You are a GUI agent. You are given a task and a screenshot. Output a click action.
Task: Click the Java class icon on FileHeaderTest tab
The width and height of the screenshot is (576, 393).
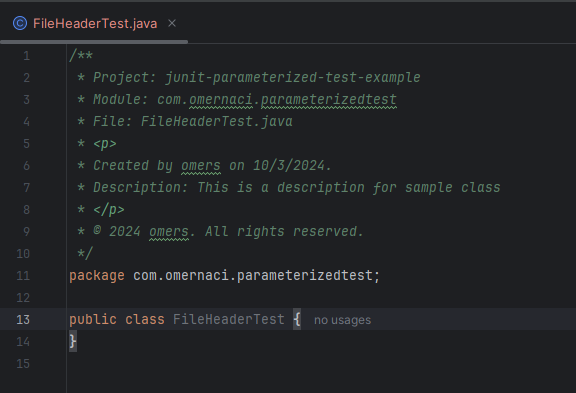pyautogui.click(x=20, y=24)
